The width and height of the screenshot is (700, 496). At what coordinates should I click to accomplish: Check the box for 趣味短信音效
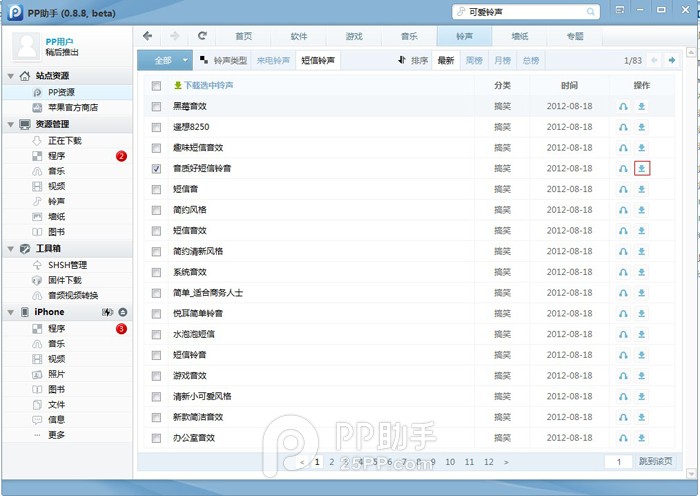(x=156, y=148)
